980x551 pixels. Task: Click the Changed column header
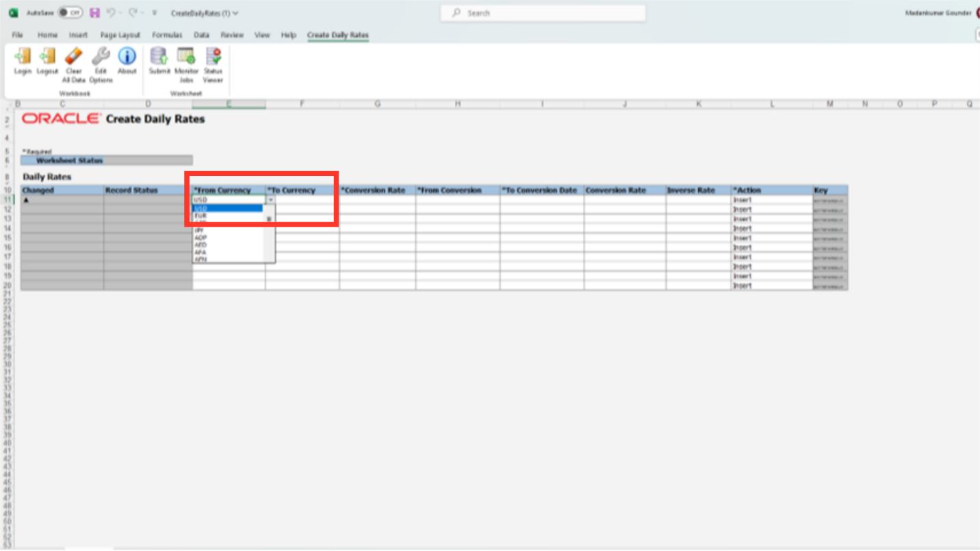[62, 190]
